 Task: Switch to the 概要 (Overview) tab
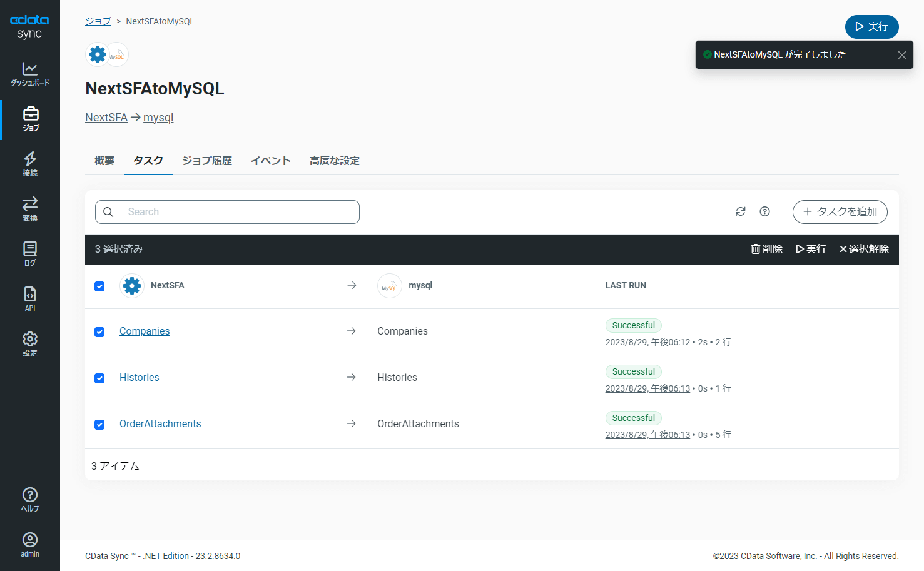pyautogui.click(x=104, y=161)
